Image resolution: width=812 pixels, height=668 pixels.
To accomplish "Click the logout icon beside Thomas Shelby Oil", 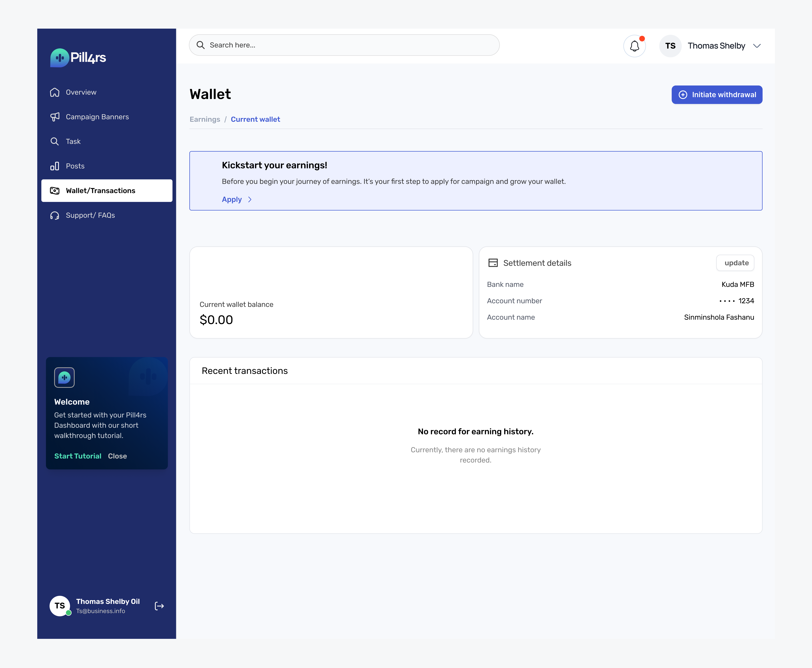I will click(x=159, y=606).
